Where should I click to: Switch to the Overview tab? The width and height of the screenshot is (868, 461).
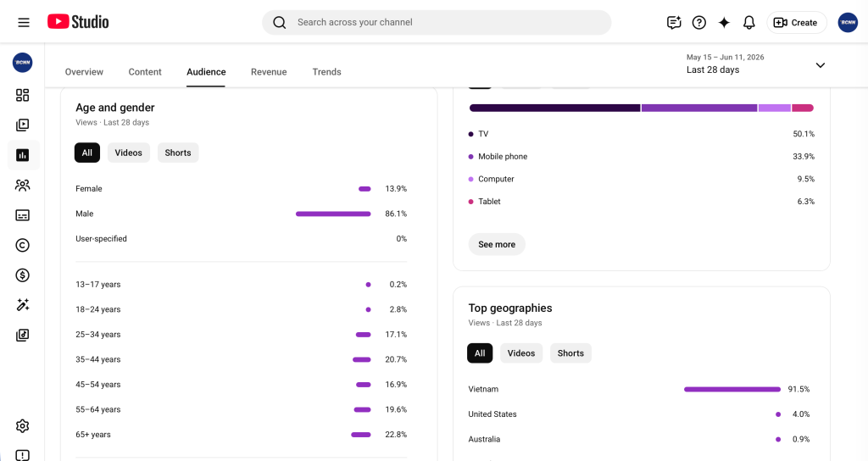point(84,72)
